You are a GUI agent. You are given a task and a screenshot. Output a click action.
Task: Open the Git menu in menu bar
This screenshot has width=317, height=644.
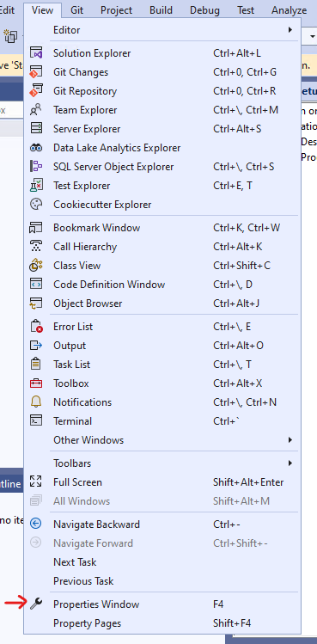tap(76, 9)
